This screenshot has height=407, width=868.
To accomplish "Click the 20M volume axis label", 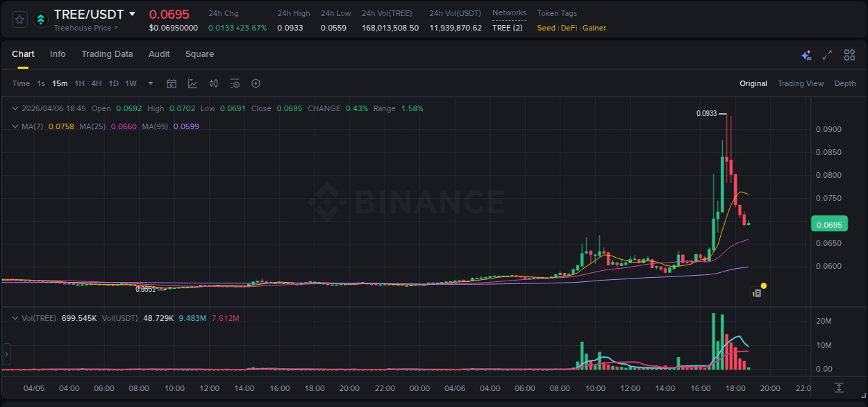I will click(x=824, y=321).
